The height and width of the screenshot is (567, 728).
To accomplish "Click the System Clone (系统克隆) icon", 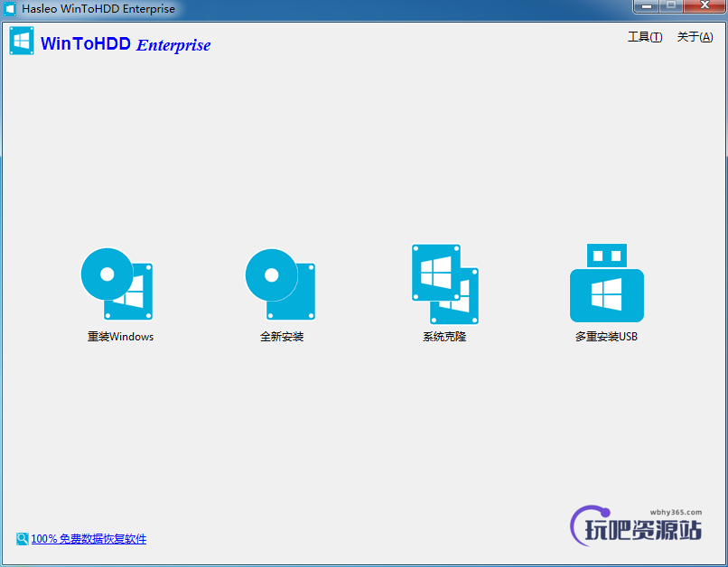I will point(444,284).
